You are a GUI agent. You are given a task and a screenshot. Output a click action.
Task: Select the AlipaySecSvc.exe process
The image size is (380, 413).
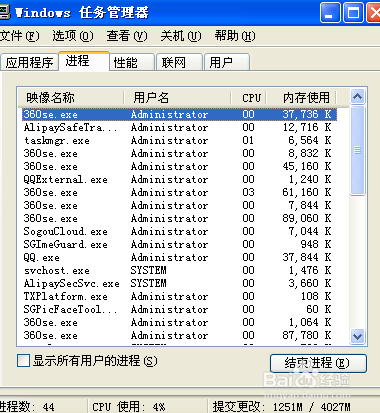coord(179,283)
